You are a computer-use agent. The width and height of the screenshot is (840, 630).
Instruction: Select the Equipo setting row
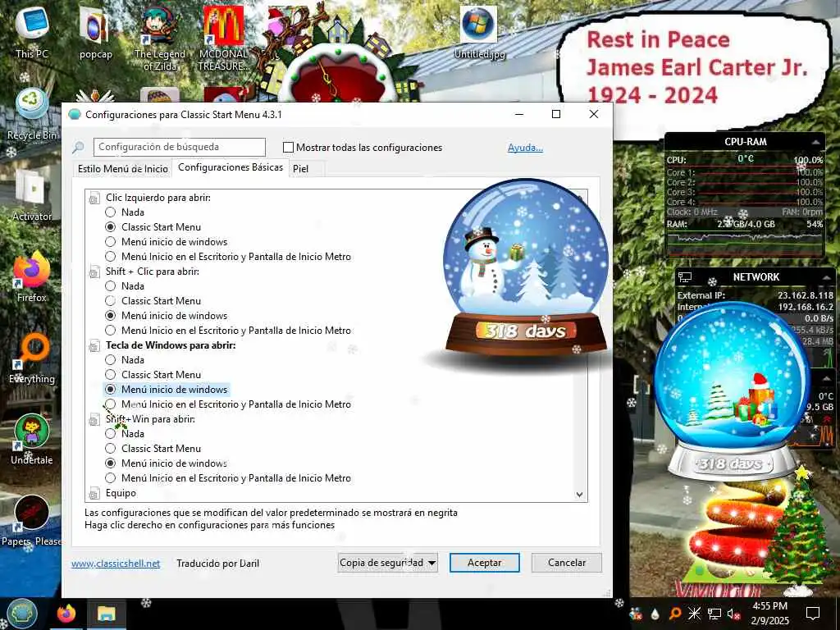click(121, 493)
